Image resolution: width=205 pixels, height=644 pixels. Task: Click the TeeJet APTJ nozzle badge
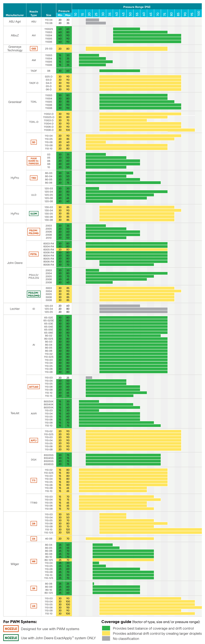[x=34, y=440]
